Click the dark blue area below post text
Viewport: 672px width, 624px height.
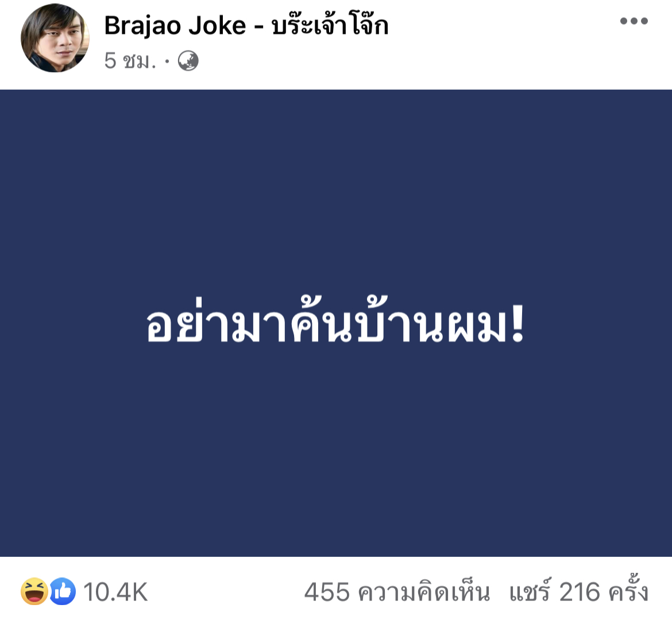point(336,449)
